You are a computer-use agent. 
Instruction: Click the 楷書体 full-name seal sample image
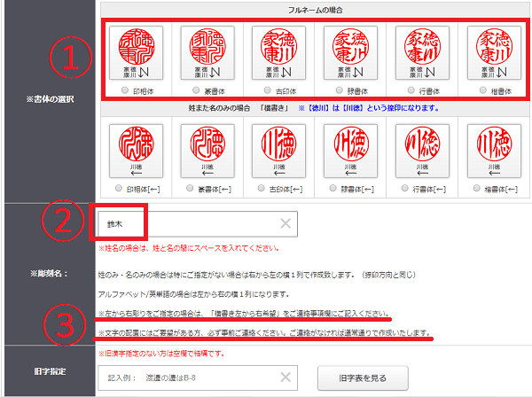(x=495, y=53)
